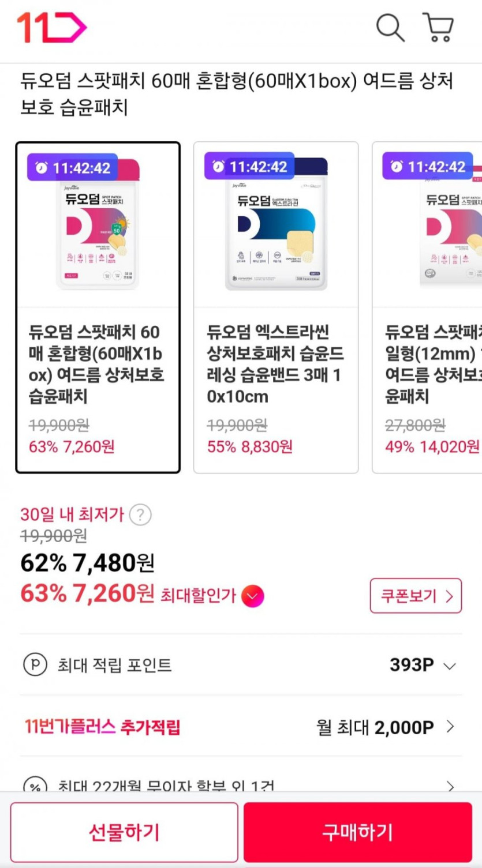Tap the timer badge on 엑스트라씬 product
Image resolution: width=482 pixels, height=868 pixels.
tap(249, 167)
